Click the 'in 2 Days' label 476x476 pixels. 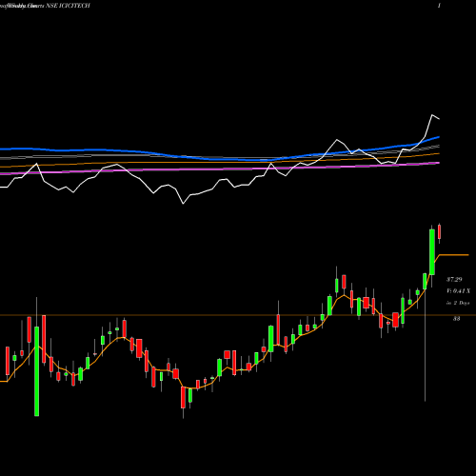click(458, 303)
